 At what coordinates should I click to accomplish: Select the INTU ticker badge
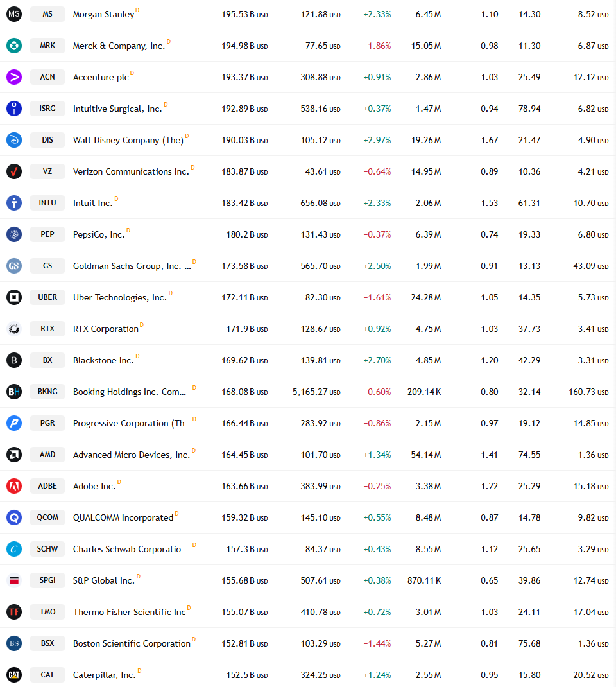(47, 203)
